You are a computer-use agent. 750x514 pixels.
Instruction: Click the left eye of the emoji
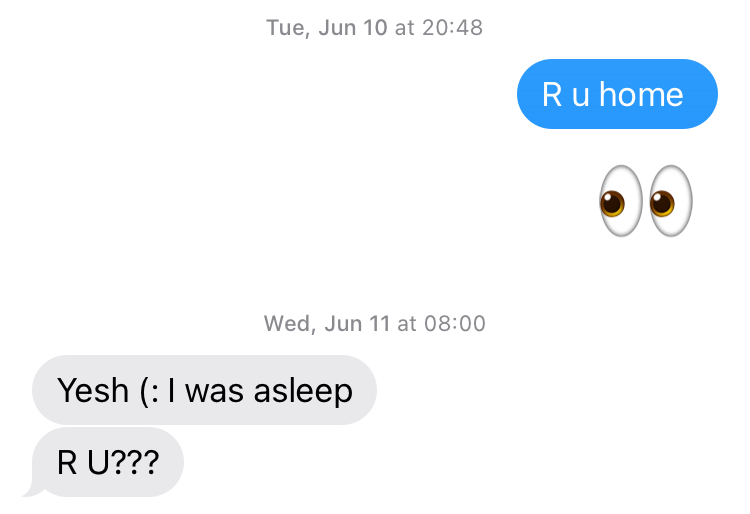coord(618,201)
